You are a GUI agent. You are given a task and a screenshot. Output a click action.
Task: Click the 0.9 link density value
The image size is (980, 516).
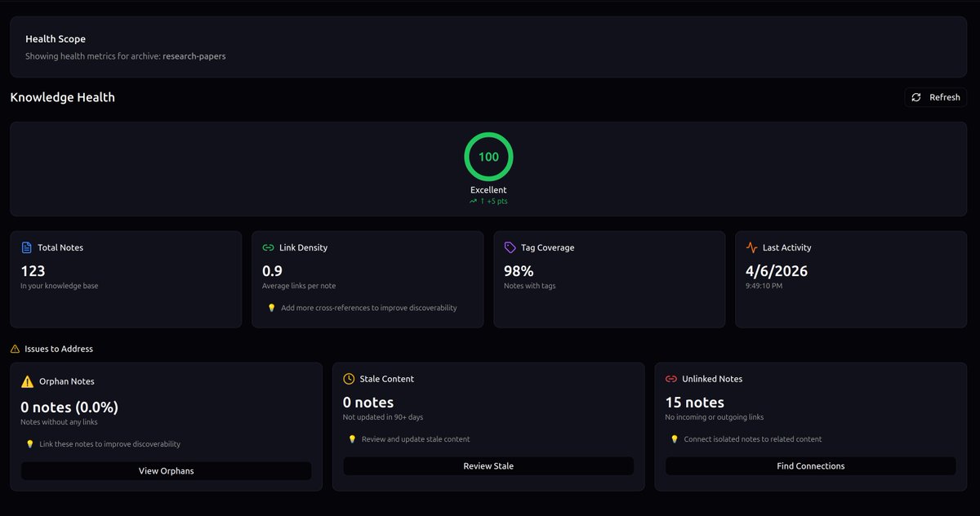coord(272,271)
